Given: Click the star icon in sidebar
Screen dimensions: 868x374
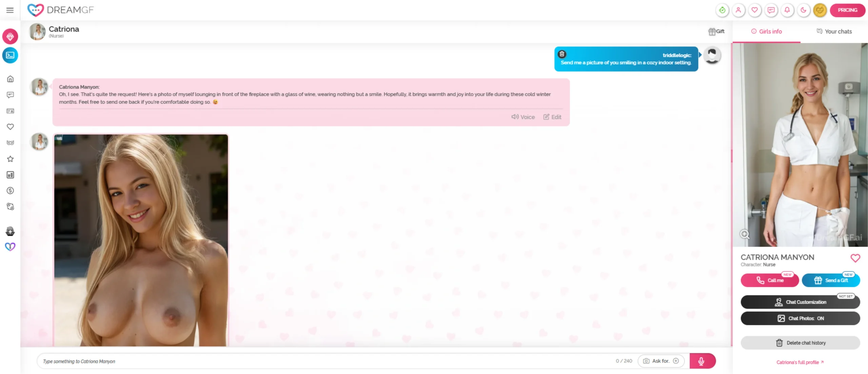Looking at the screenshot, I should tap(10, 159).
